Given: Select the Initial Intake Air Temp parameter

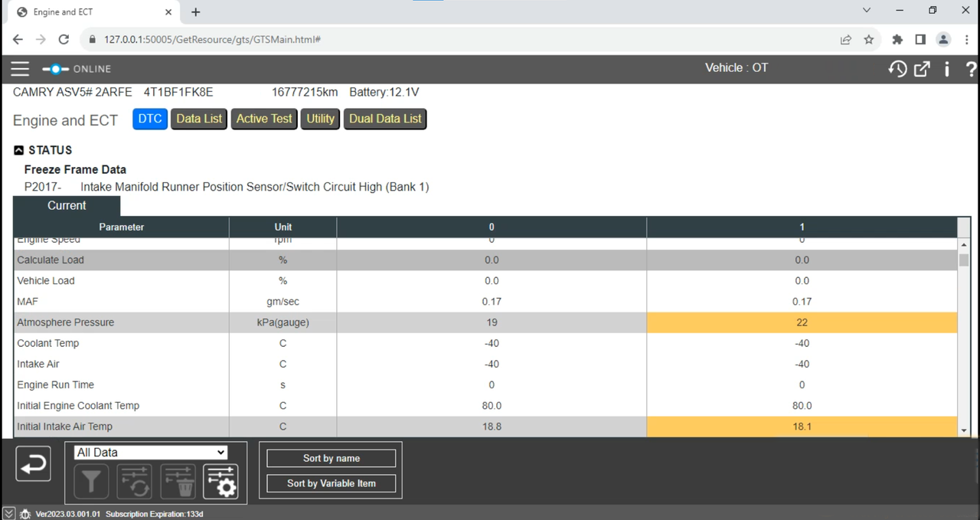Looking at the screenshot, I should [64, 427].
